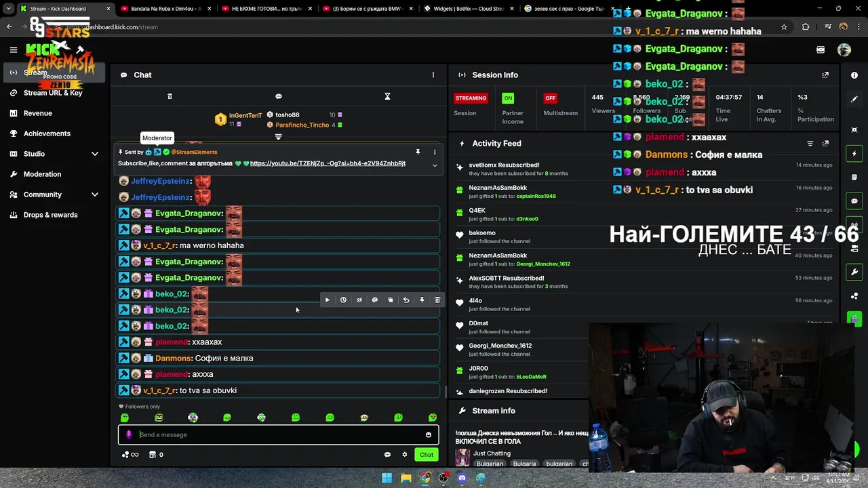Click the info icon in right sidebar
Viewport: 868px width, 488px height.
click(x=854, y=75)
